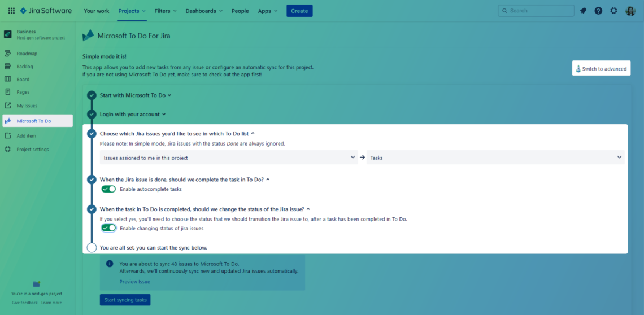644x315 pixels.
Task: Open the Help question mark icon
Action: pos(598,11)
